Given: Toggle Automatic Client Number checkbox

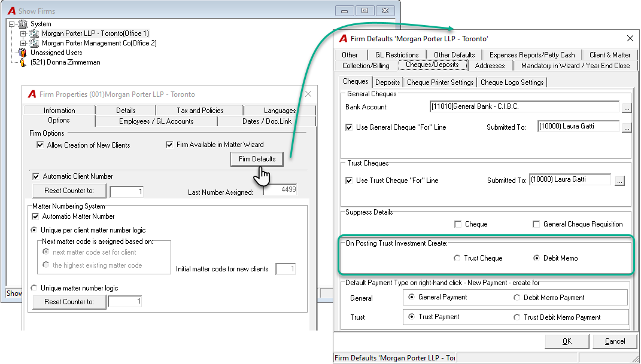Looking at the screenshot, I should pyautogui.click(x=36, y=176).
